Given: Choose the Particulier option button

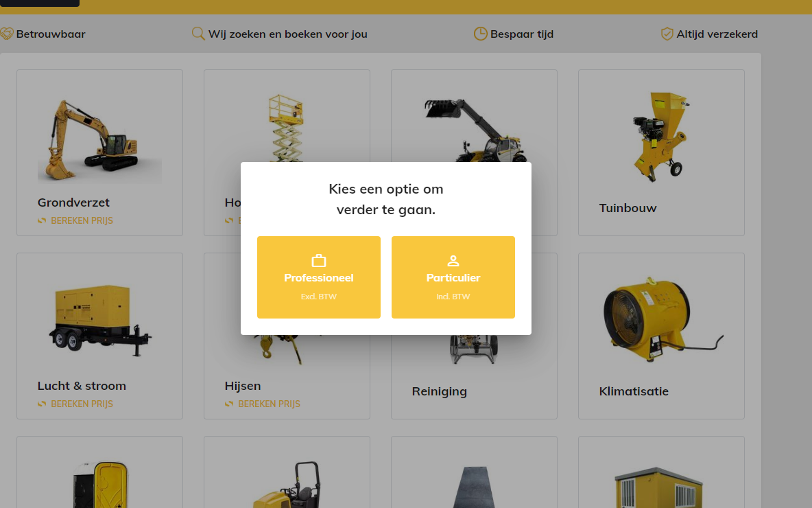Looking at the screenshot, I should [x=453, y=277].
